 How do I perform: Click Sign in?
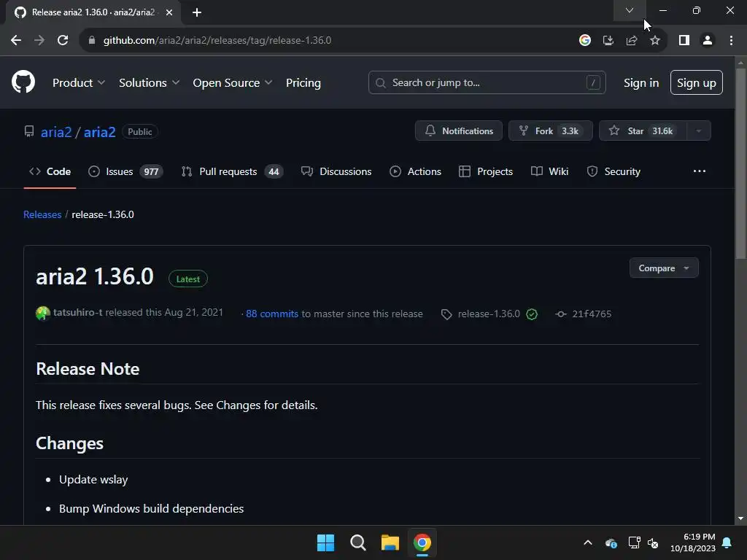640,83
